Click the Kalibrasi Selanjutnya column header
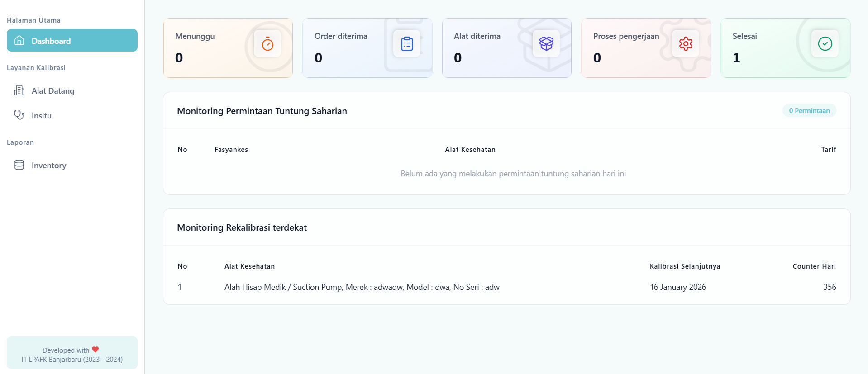This screenshot has height=374, width=868. click(685, 266)
